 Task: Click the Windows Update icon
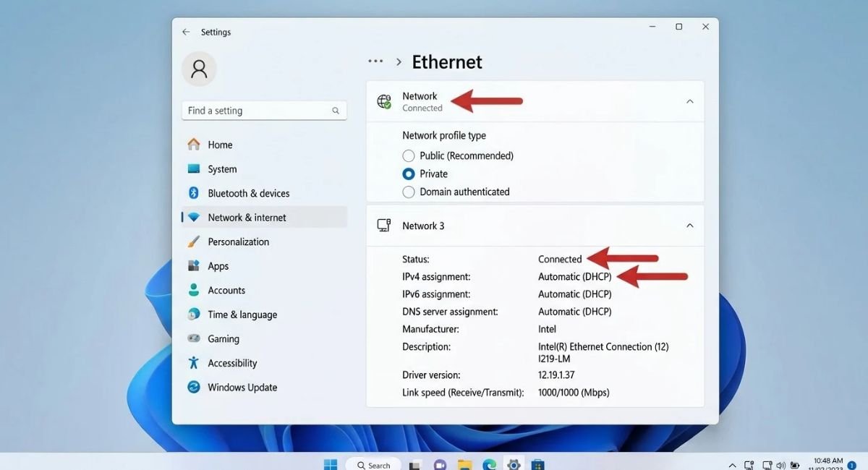pos(194,387)
